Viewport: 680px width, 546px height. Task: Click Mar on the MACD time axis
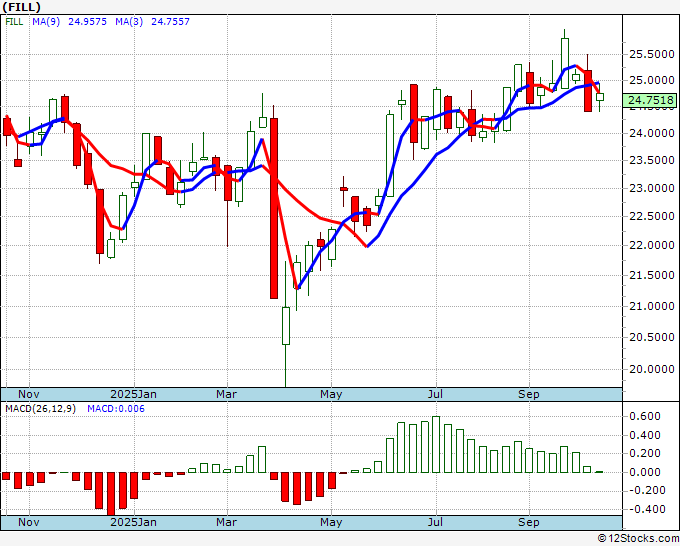pos(226,522)
